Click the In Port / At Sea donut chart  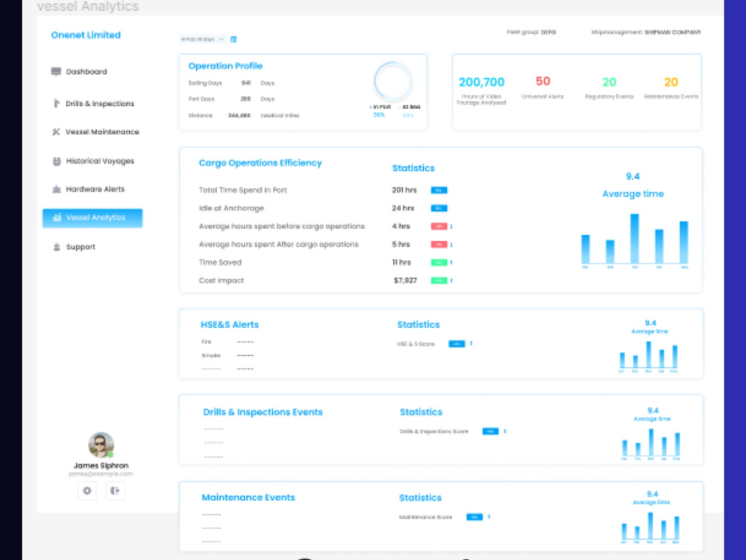coord(392,81)
